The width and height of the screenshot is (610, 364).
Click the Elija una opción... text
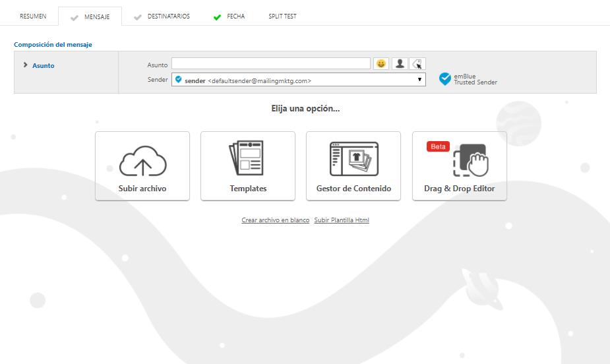(x=305, y=109)
